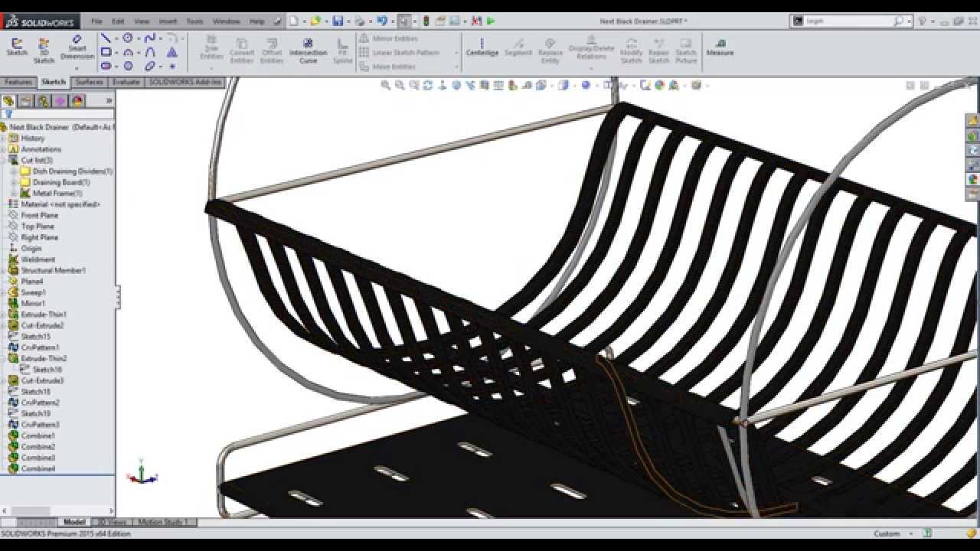Click the Save icon in toolbar

click(338, 21)
